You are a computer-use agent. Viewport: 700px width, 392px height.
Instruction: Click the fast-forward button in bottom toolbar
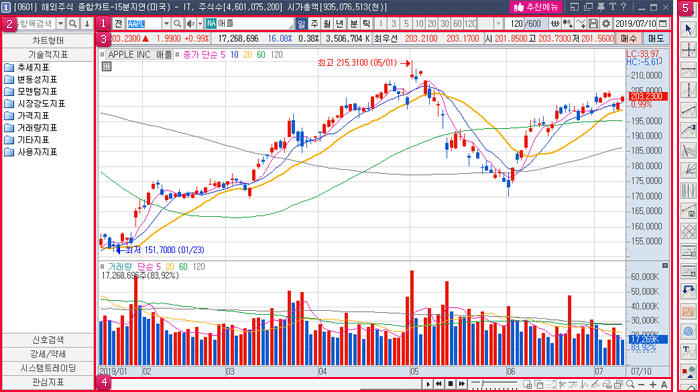(462, 384)
